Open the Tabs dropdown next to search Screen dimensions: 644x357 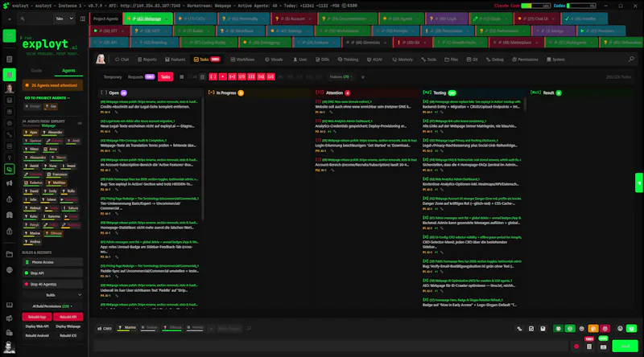64,18
